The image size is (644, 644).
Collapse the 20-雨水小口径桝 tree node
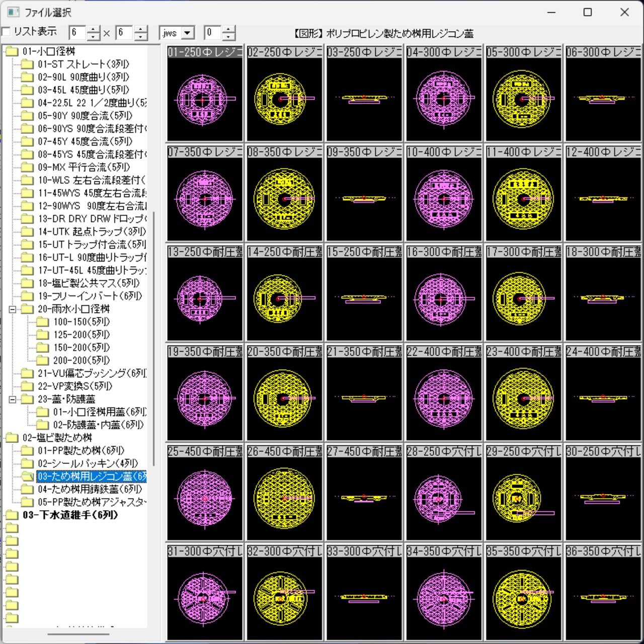coord(12,309)
